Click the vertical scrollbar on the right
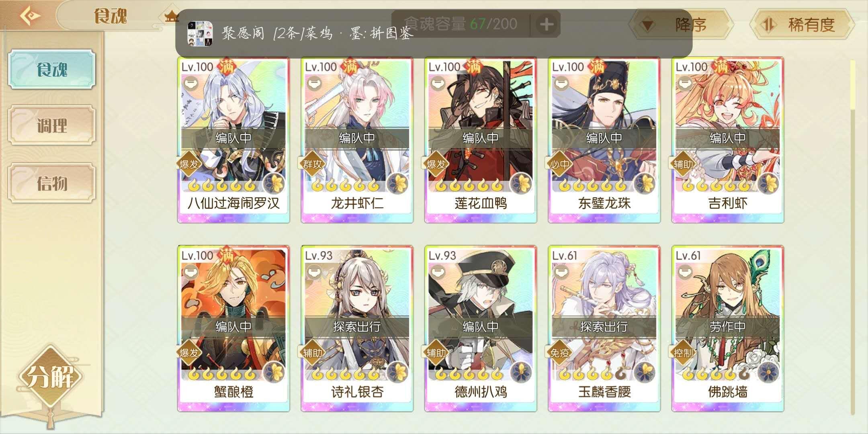 click(x=852, y=237)
